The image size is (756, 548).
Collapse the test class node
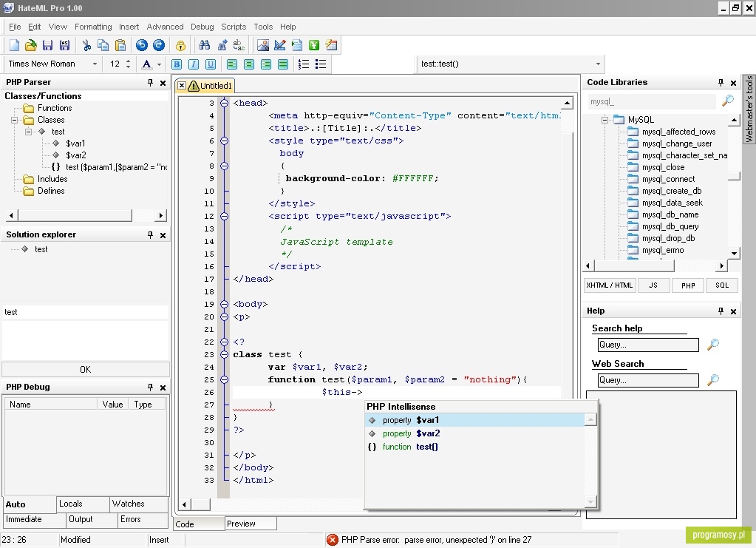click(x=28, y=132)
